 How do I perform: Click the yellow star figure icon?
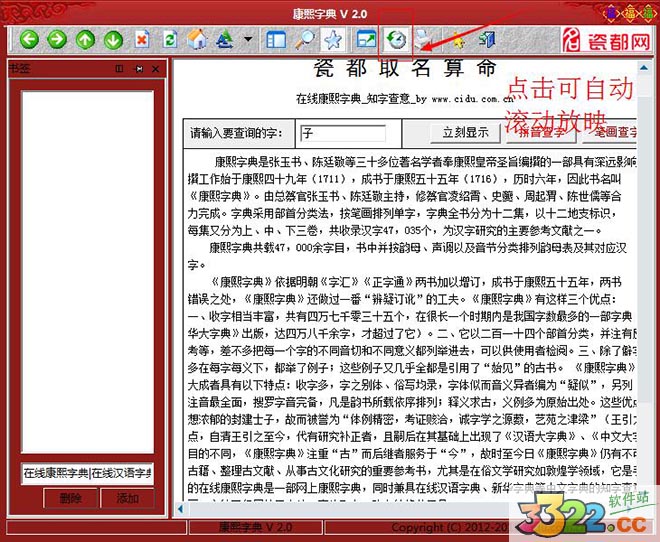[x=458, y=40]
